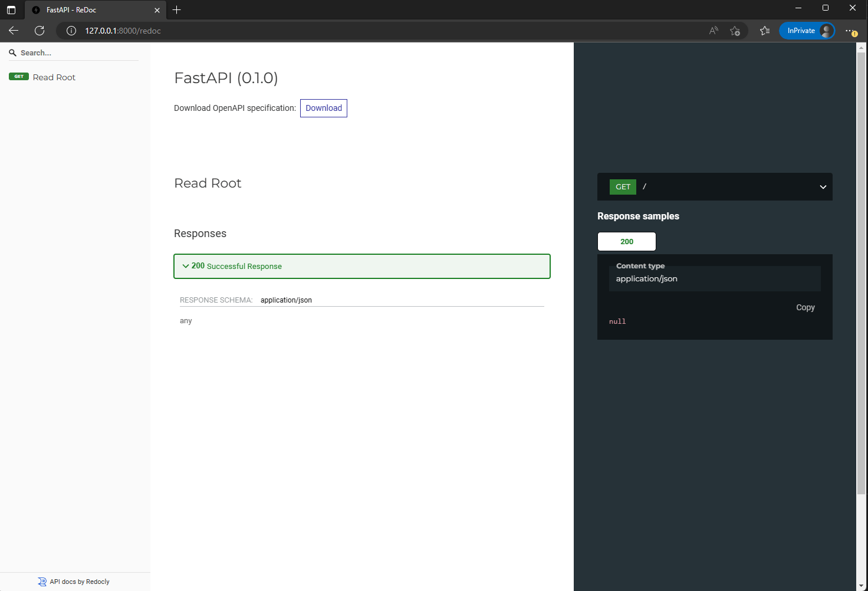Click the 'any' schema type text
Screen dimensions: 868x591
(x=186, y=321)
